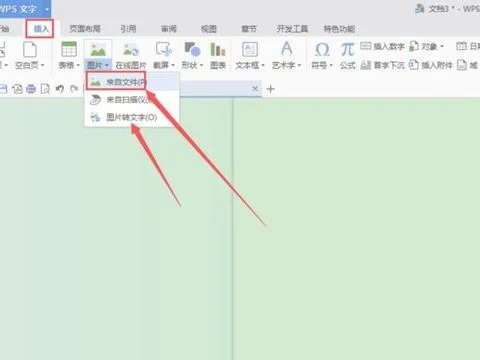Expand the 形状 dropdown arrow
Screen dimensions: 480x360
pyautogui.click(x=201, y=65)
